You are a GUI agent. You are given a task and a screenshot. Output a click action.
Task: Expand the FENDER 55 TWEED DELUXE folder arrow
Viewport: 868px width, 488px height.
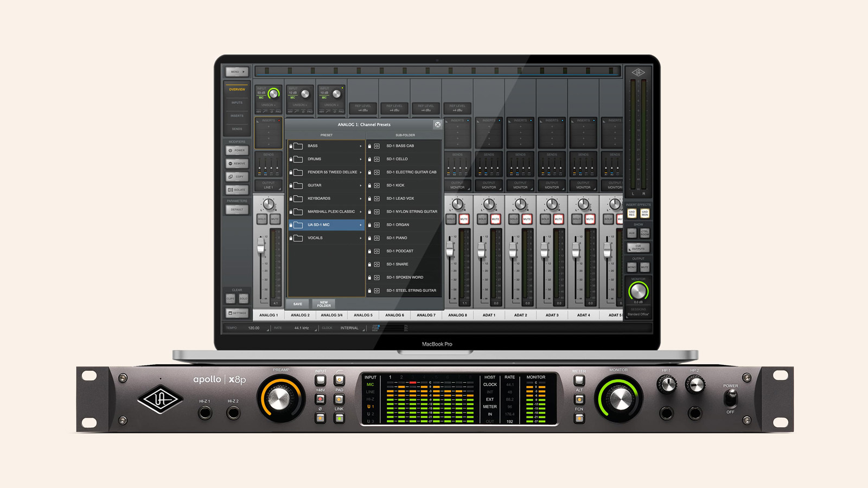[361, 172]
